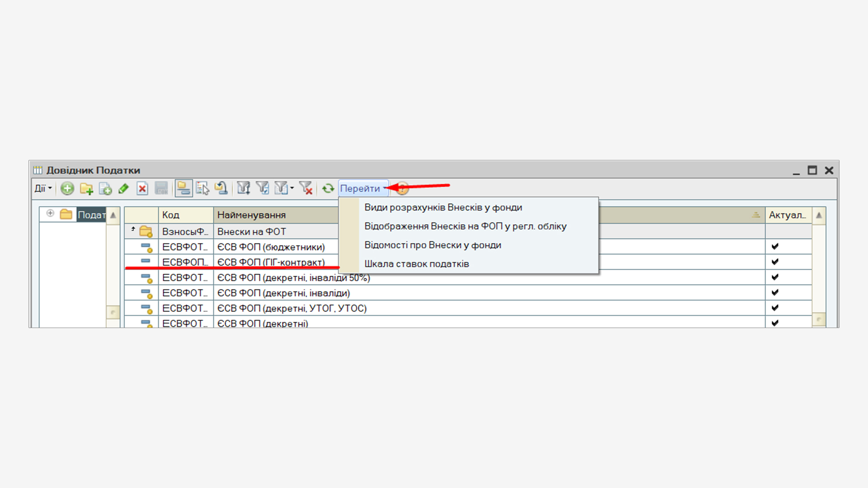Toggle the hierarchical view icon
The height and width of the screenshot is (488, 868).
pos(184,188)
